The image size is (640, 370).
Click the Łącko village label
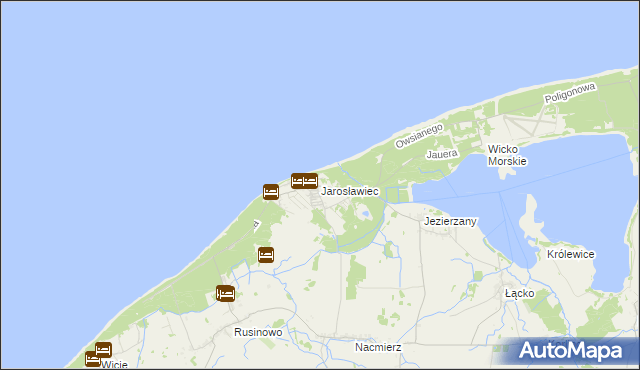tap(520, 294)
